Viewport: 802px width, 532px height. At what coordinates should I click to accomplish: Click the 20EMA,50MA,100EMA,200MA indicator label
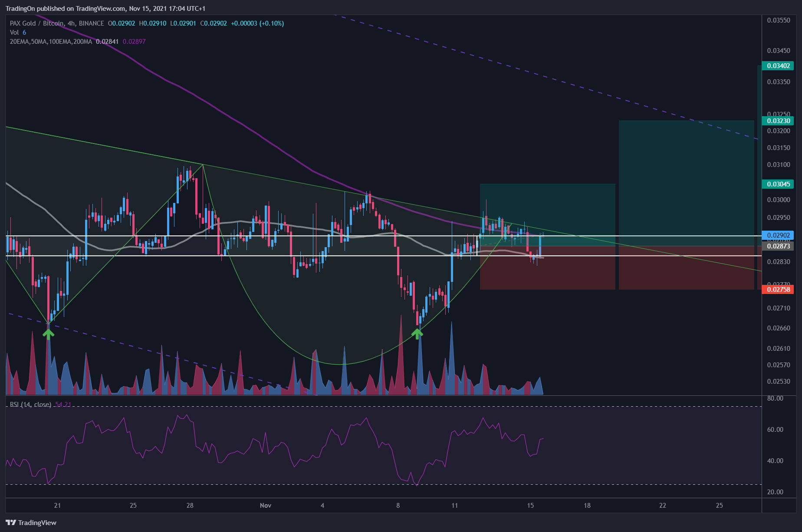pos(51,42)
